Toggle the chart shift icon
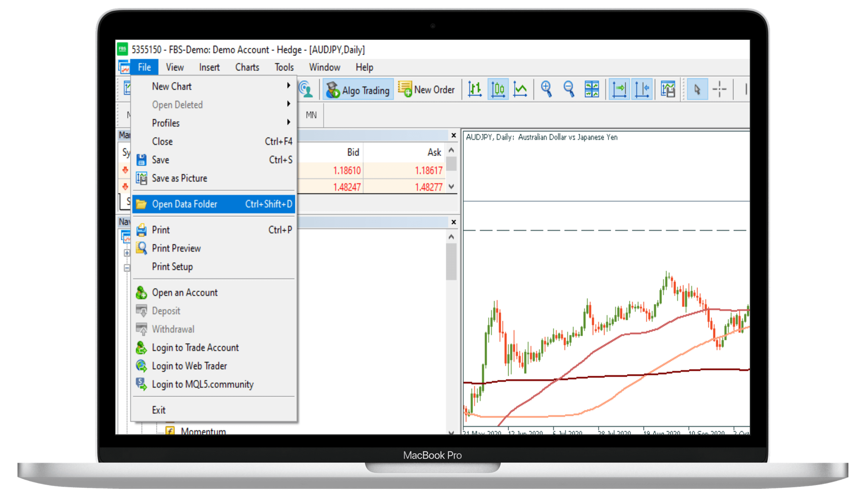The width and height of the screenshot is (868, 502). click(x=642, y=89)
